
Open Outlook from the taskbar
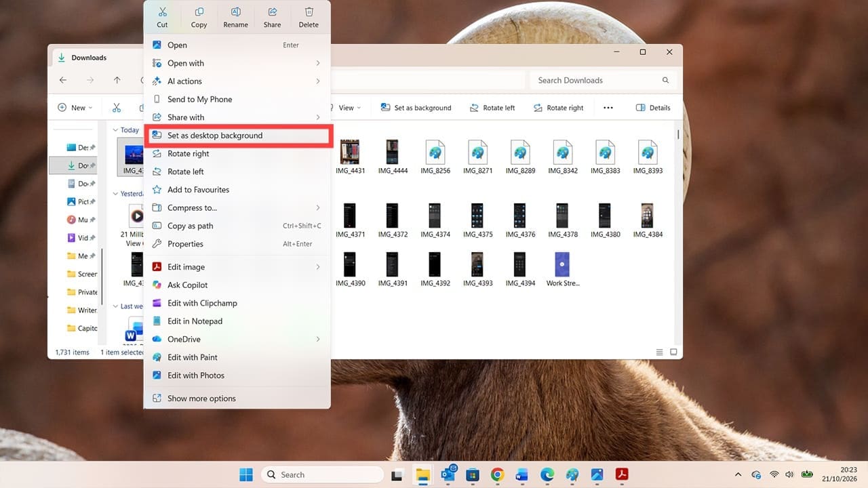(448, 474)
